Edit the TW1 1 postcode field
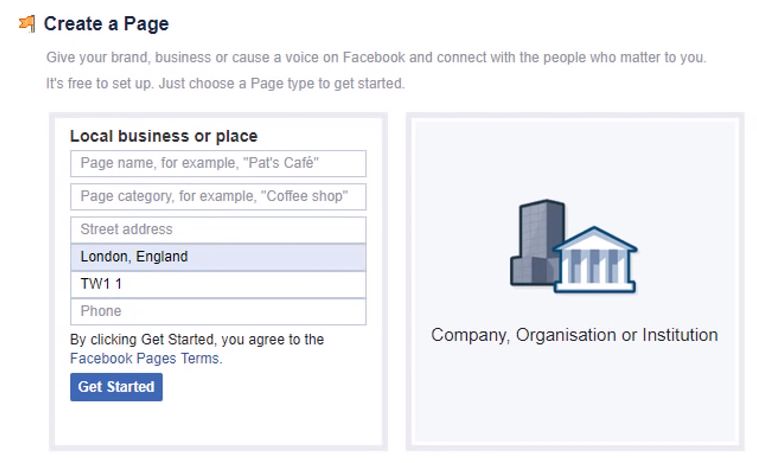The width and height of the screenshot is (757, 463). click(218, 284)
